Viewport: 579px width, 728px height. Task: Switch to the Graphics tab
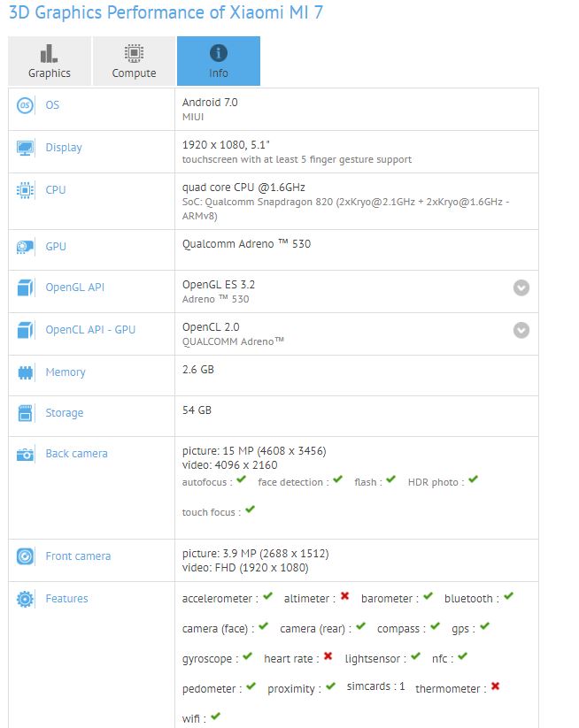[50, 61]
